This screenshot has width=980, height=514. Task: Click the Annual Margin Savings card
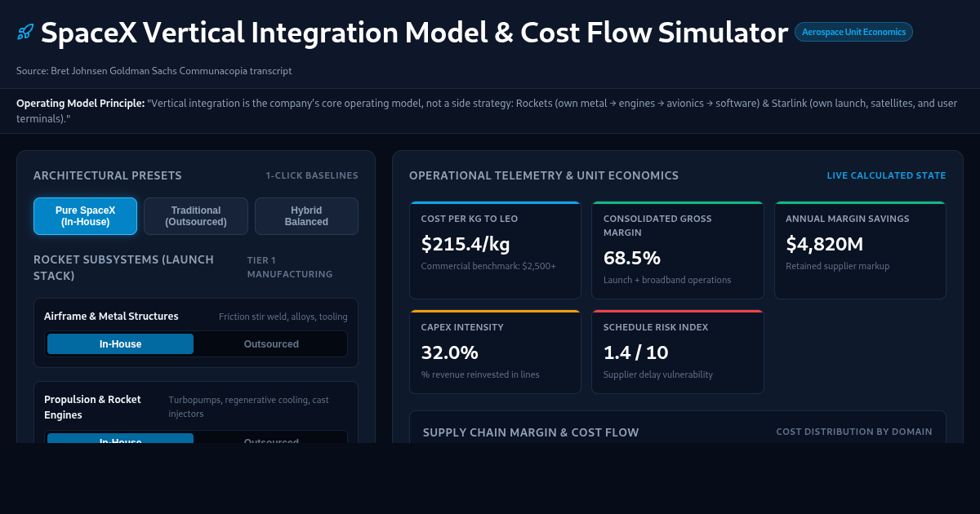pyautogui.click(x=860, y=250)
